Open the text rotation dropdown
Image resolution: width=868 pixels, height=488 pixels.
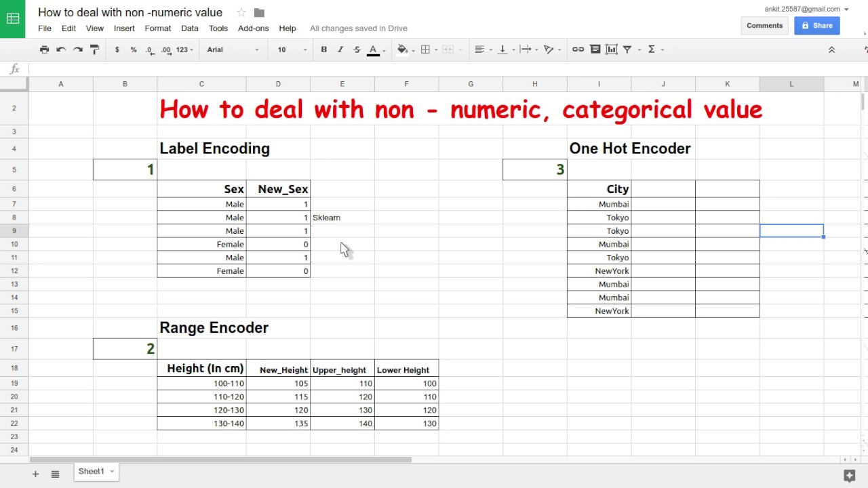(552, 49)
